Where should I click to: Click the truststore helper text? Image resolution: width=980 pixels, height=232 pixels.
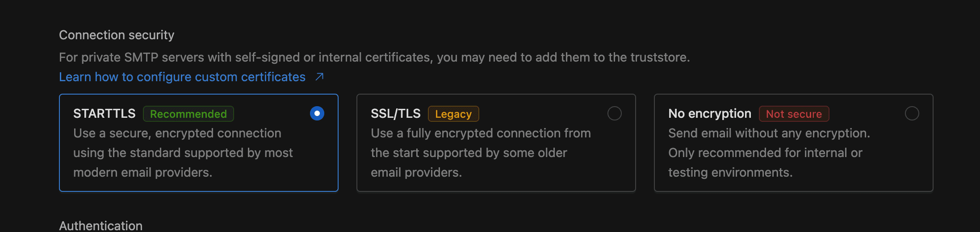[374, 57]
